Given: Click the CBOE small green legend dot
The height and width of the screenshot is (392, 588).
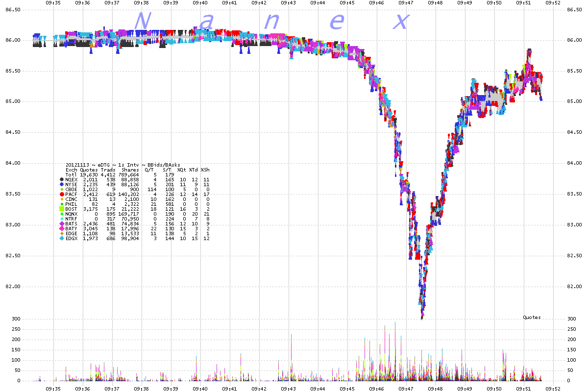Looking at the screenshot, I should pos(62,189).
